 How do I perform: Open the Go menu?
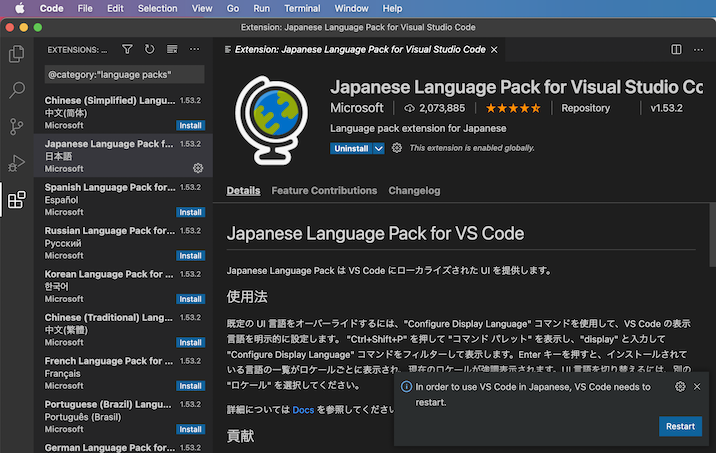(x=233, y=8)
